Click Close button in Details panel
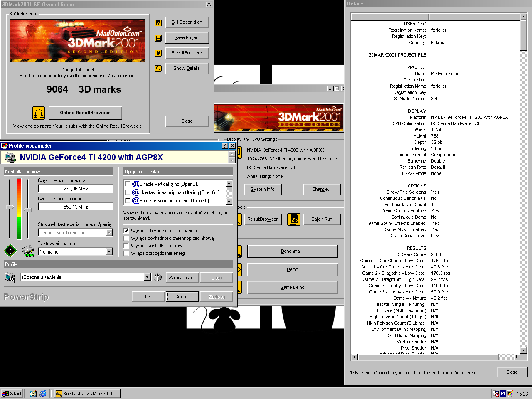This screenshot has height=399, width=532. 512,372
